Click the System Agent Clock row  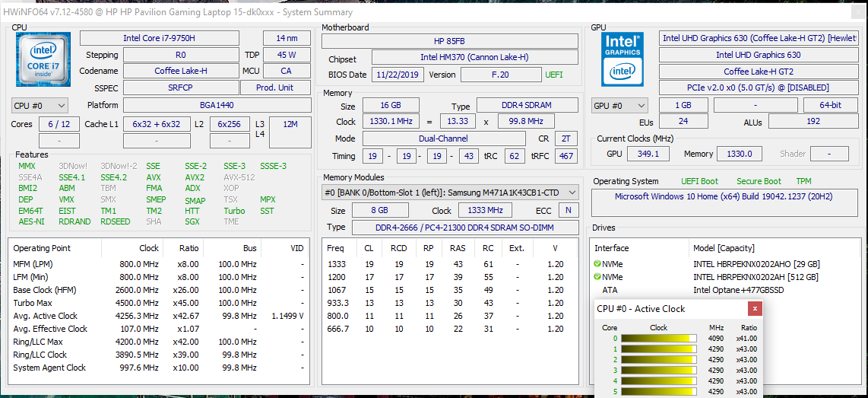click(159, 368)
